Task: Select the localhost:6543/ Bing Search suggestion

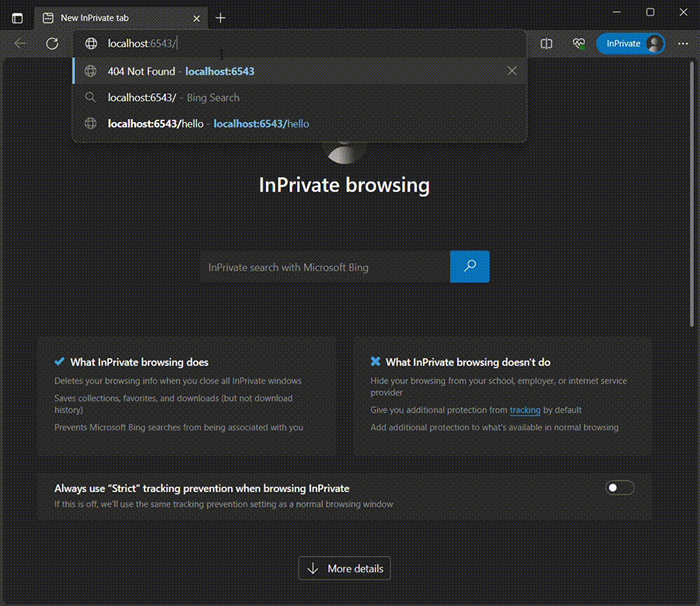Action: click(299, 97)
